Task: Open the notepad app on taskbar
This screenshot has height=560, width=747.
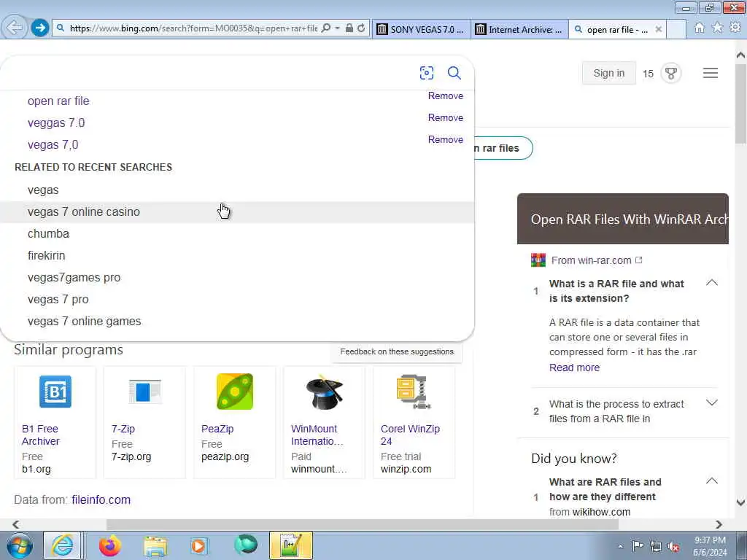Action: [291, 545]
